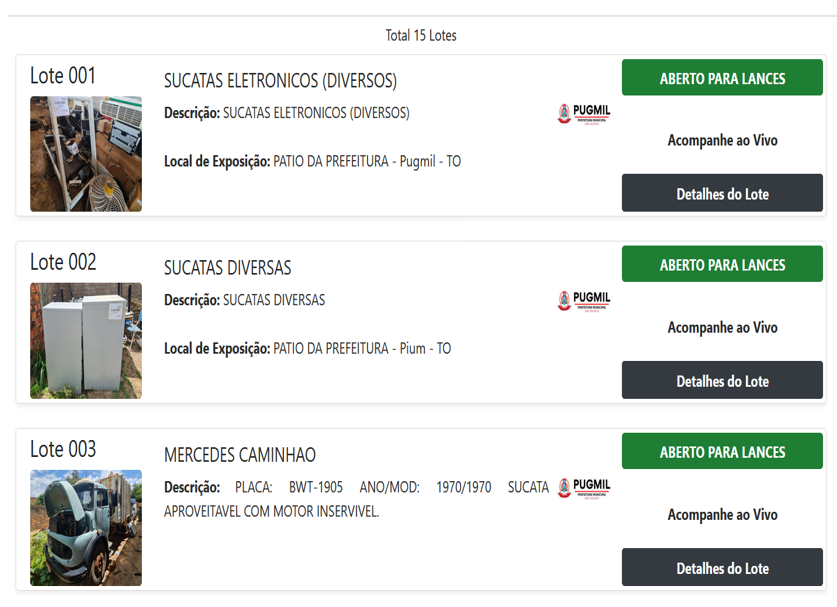Click the Pugmil logo in Lote 002

tap(583, 301)
